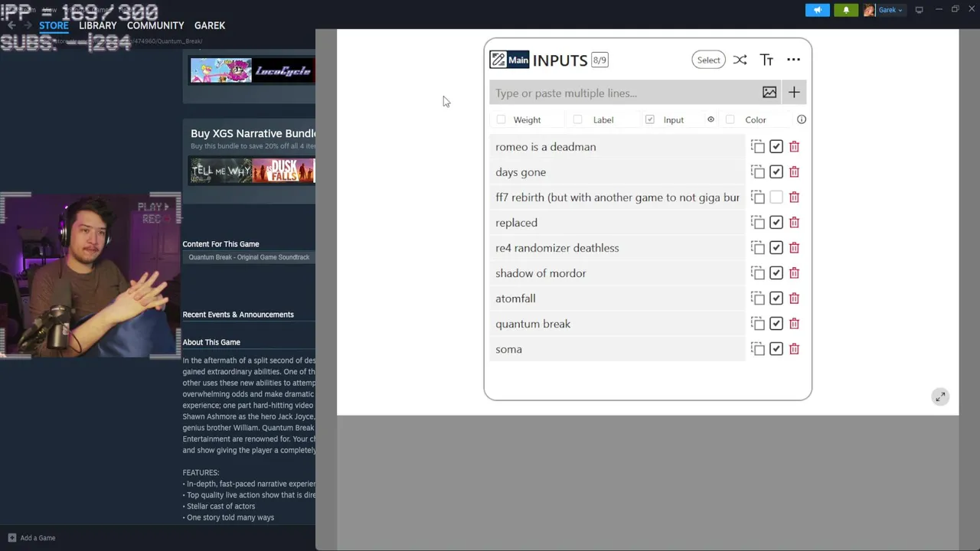The height and width of the screenshot is (551, 980).
Task: Add an image input
Action: pyautogui.click(x=769, y=93)
